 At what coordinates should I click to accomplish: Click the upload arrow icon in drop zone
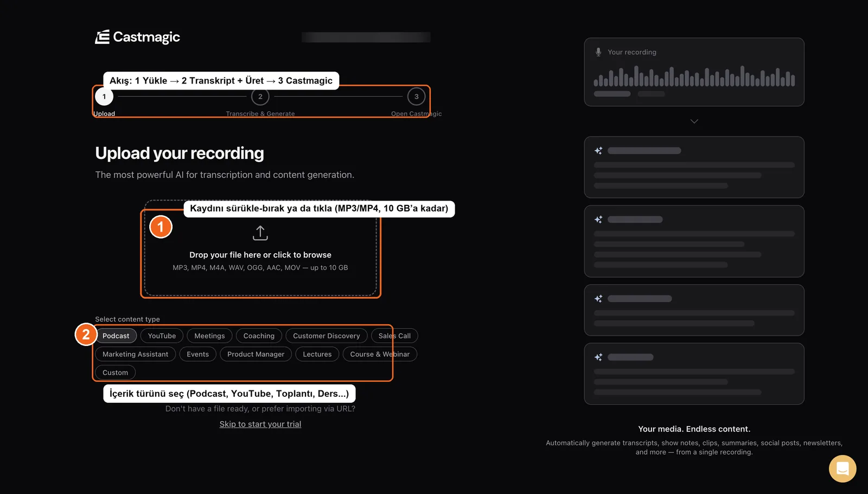click(x=260, y=233)
